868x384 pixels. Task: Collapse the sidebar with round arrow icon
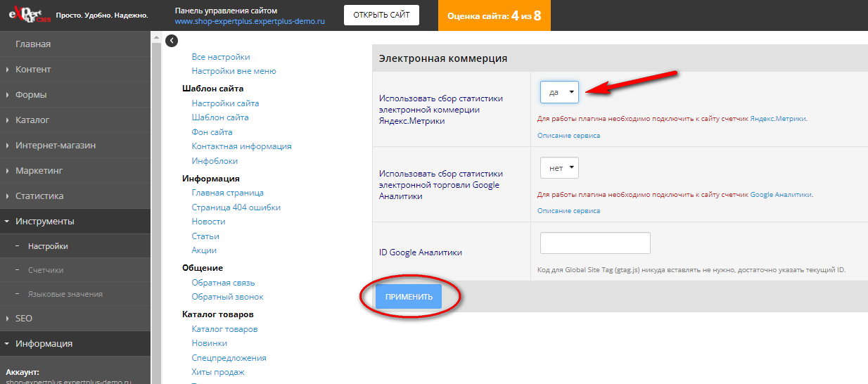click(x=171, y=41)
